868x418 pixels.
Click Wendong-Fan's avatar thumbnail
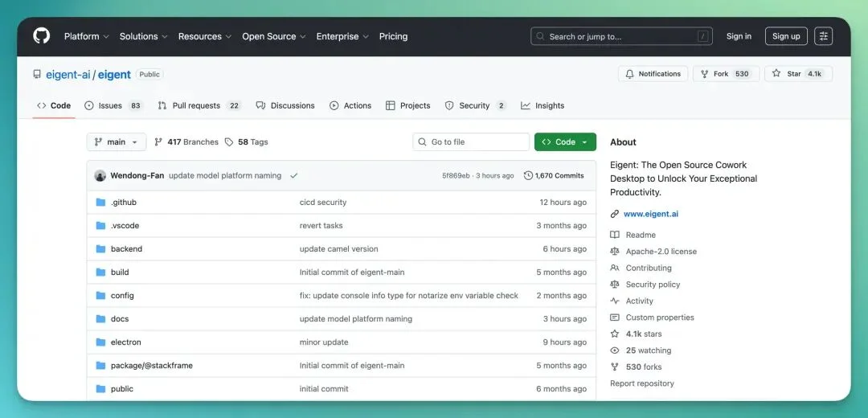point(100,175)
